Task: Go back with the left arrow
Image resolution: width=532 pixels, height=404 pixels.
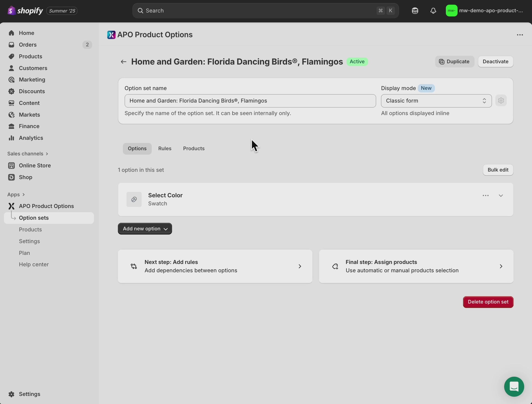Action: tap(124, 62)
